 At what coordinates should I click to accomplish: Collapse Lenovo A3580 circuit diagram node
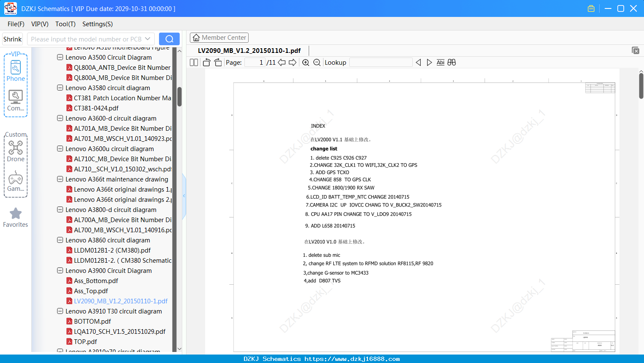coord(60,88)
